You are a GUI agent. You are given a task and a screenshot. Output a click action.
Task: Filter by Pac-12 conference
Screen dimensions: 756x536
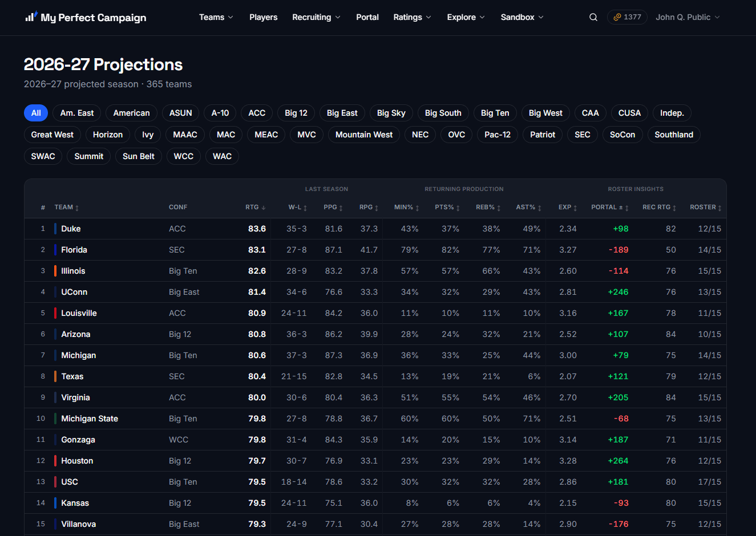498,135
